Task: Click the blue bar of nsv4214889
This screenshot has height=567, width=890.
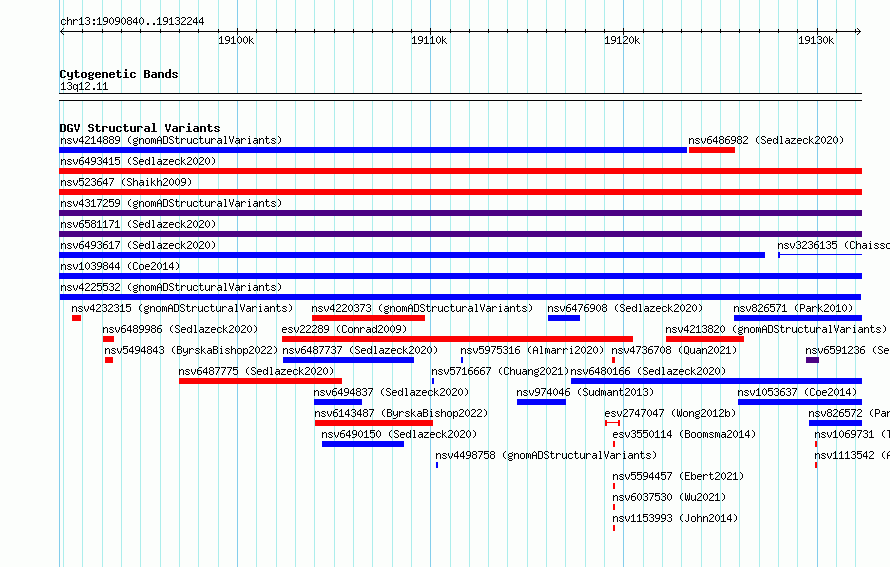Action: pos(373,150)
